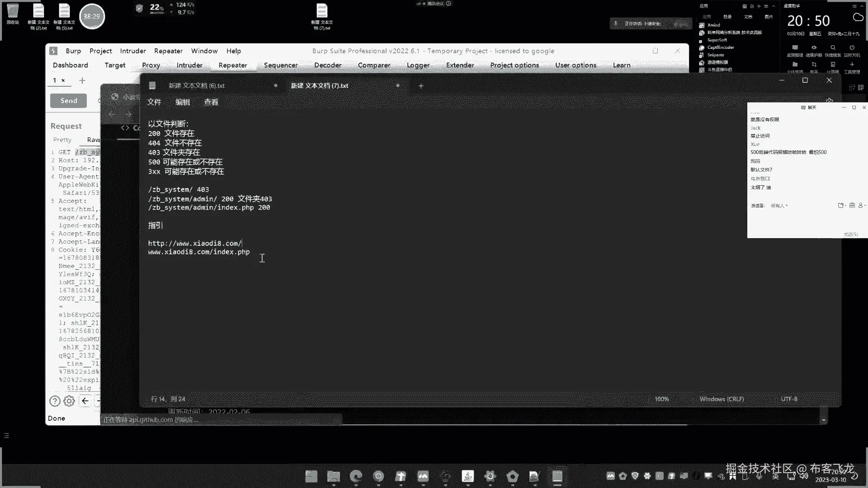Open Xmind shortcut in app panel
868x488 pixels.
713,25
